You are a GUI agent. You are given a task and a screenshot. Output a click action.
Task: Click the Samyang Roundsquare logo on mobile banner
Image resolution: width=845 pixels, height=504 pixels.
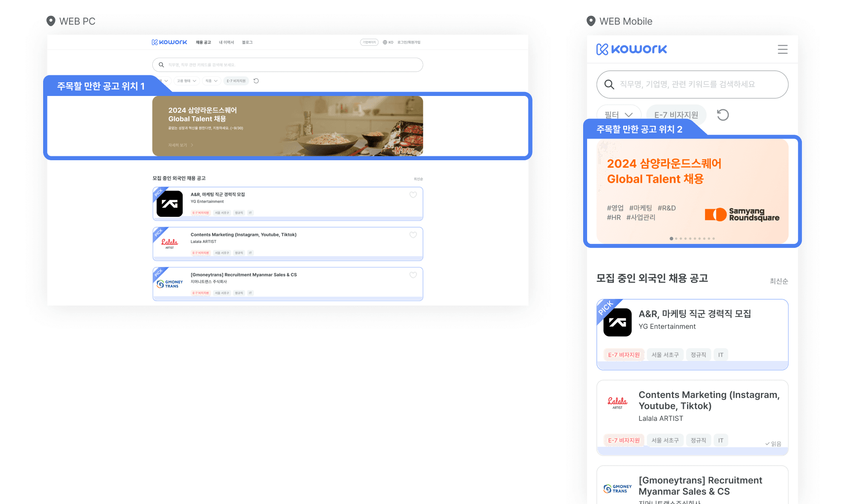coord(742,214)
